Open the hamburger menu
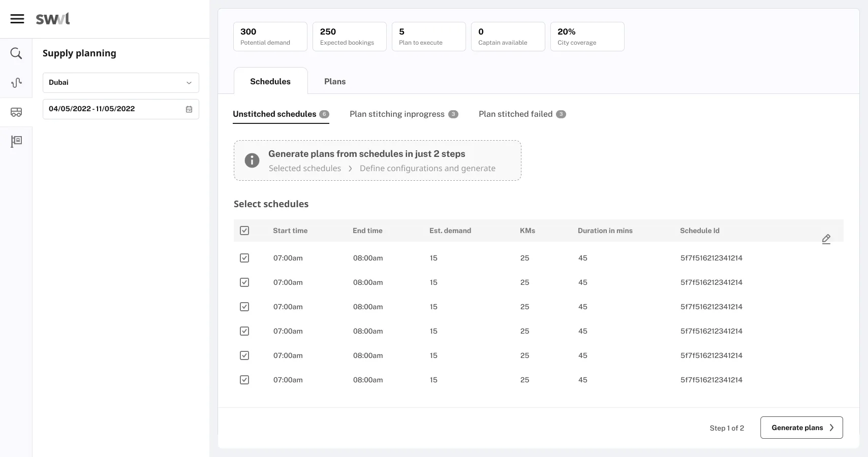868x457 pixels. (x=17, y=19)
